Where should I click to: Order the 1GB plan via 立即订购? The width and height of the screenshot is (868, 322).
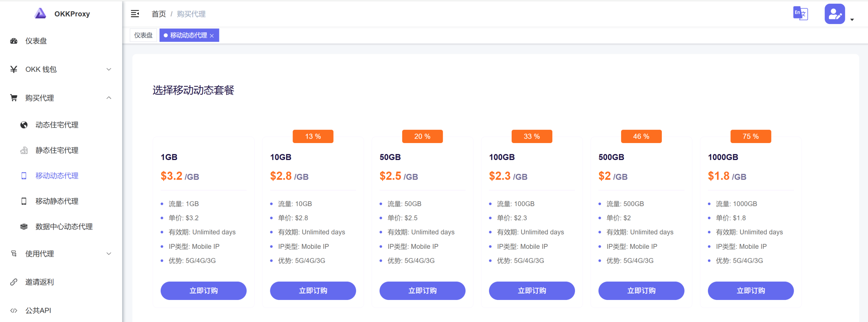[203, 290]
